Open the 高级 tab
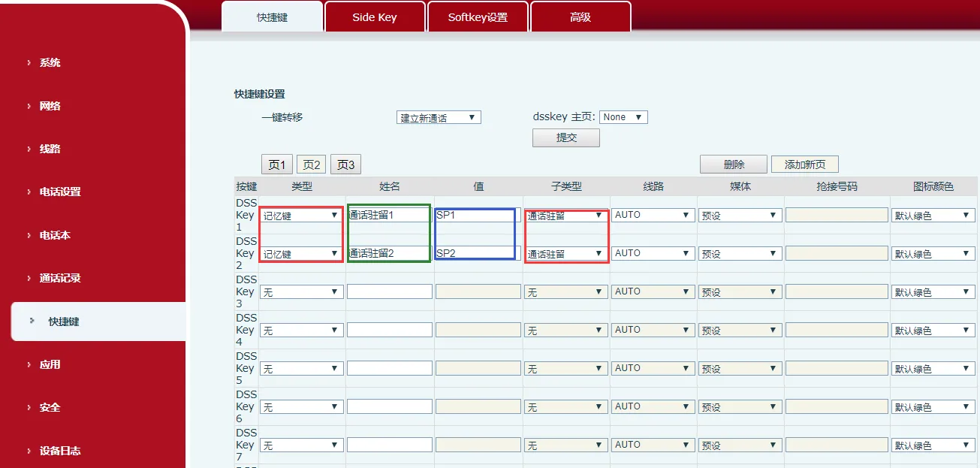The height and width of the screenshot is (468, 980). click(580, 17)
